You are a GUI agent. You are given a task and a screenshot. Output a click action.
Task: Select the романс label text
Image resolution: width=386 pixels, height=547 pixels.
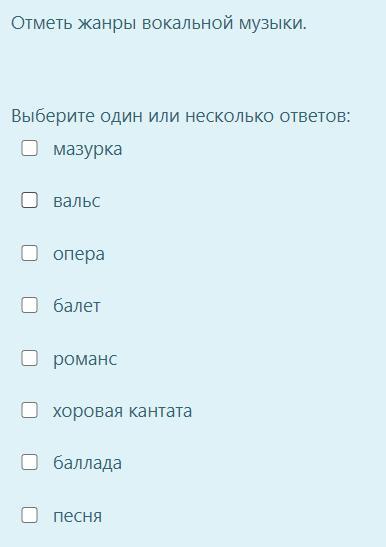click(85, 359)
